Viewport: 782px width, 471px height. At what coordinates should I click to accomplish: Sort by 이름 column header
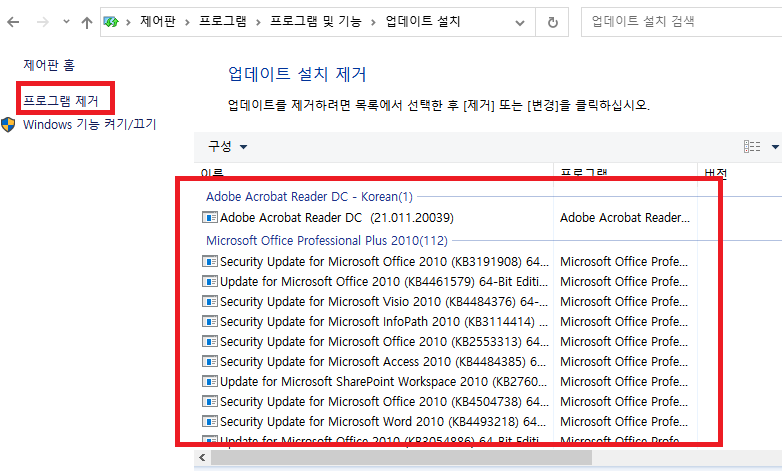pyautogui.click(x=212, y=173)
